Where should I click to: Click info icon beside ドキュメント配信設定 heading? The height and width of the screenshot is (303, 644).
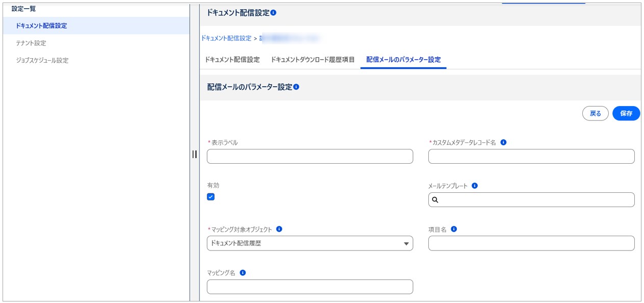pos(273,13)
